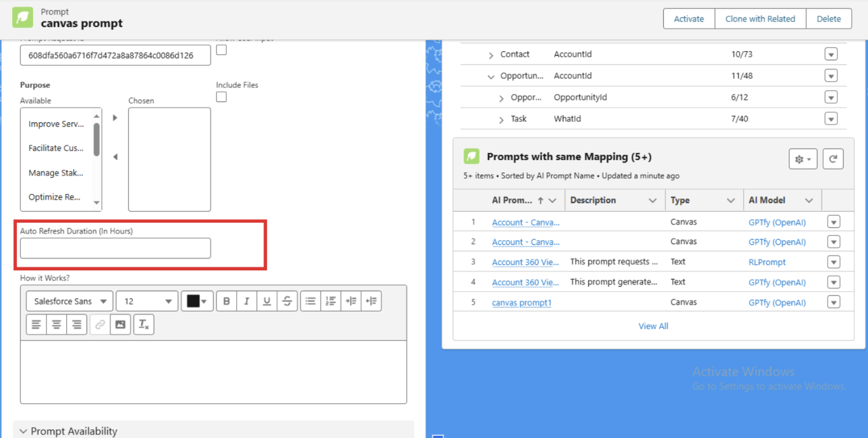The height and width of the screenshot is (438, 868).
Task: Click the Auto Refresh Duration input field
Action: click(x=115, y=248)
